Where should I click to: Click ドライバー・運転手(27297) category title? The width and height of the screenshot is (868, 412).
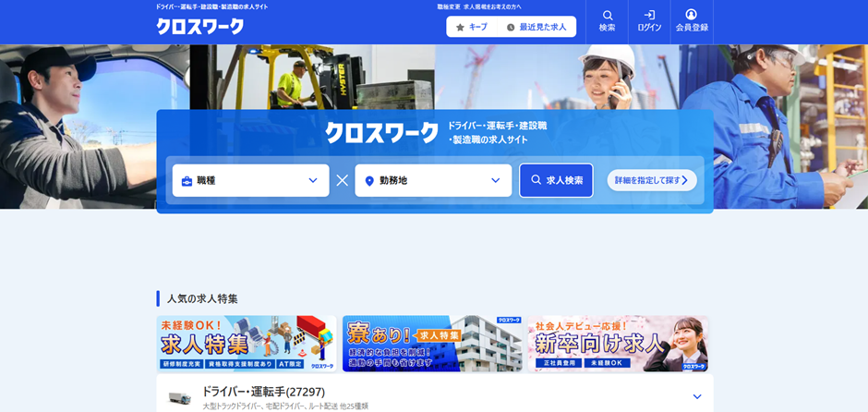pos(263,392)
